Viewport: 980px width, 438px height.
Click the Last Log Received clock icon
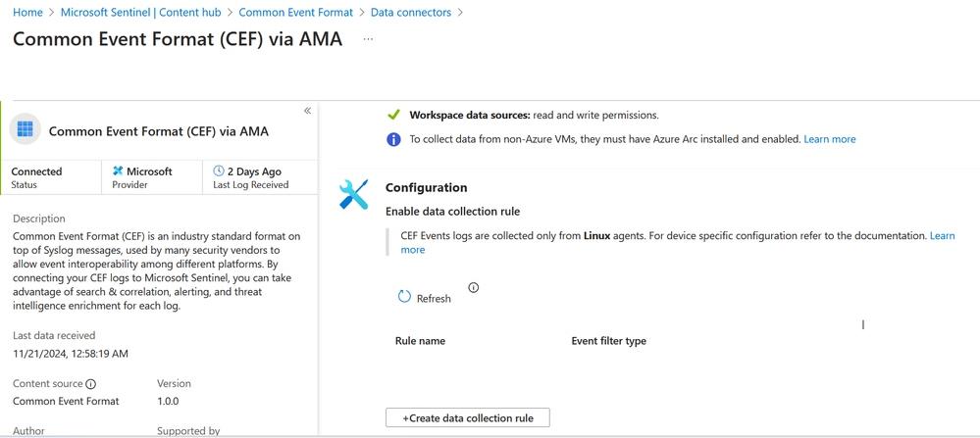[219, 170]
